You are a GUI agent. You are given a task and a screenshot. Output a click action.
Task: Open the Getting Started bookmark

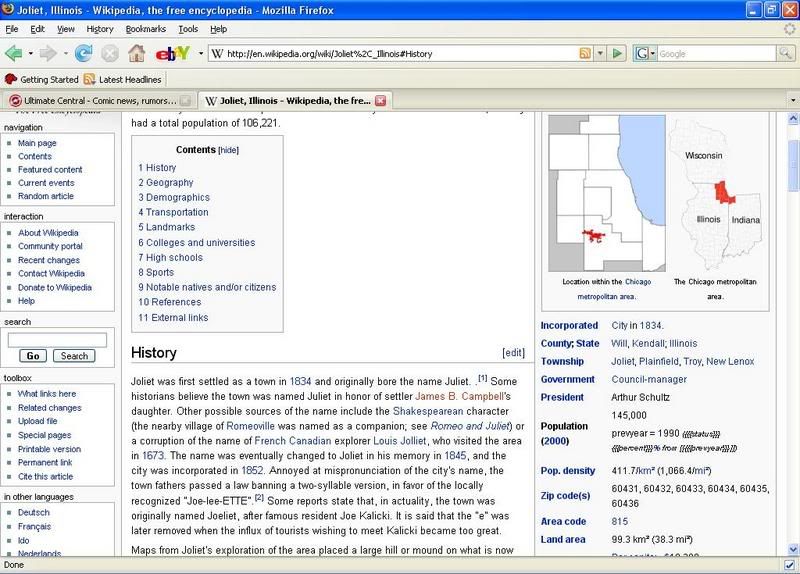point(41,80)
